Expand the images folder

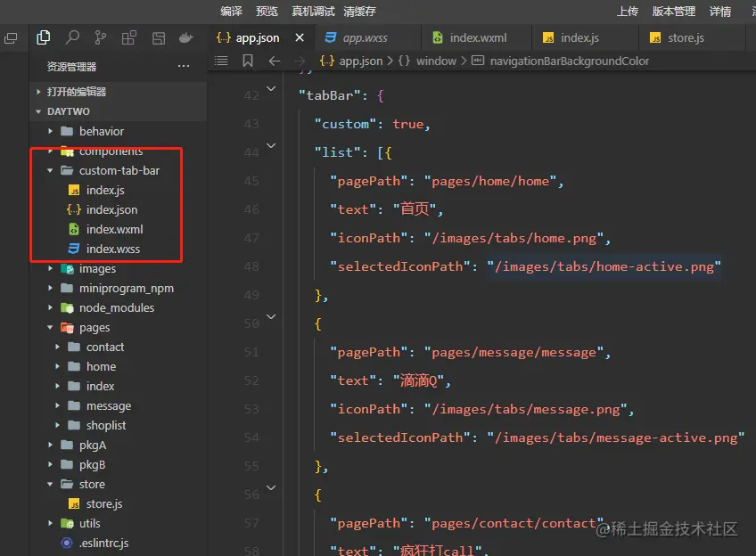[x=118, y=268]
